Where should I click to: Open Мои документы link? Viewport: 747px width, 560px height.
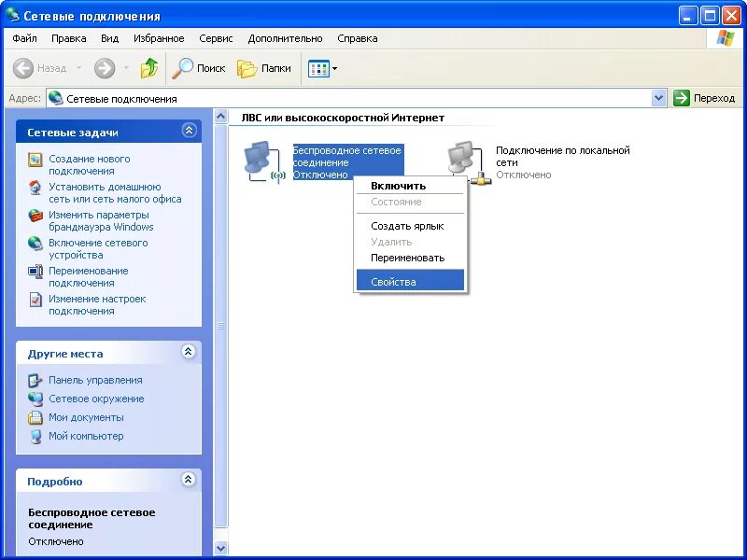[86, 417]
